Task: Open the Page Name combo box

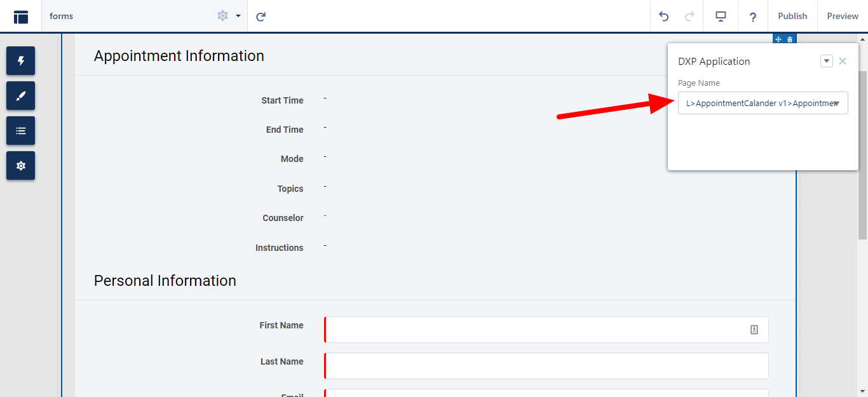Action: pos(763,104)
